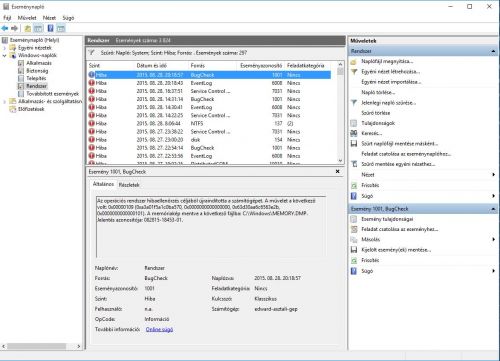The image size is (500, 361).
Task: Open the Művelet menu
Action: point(27,18)
